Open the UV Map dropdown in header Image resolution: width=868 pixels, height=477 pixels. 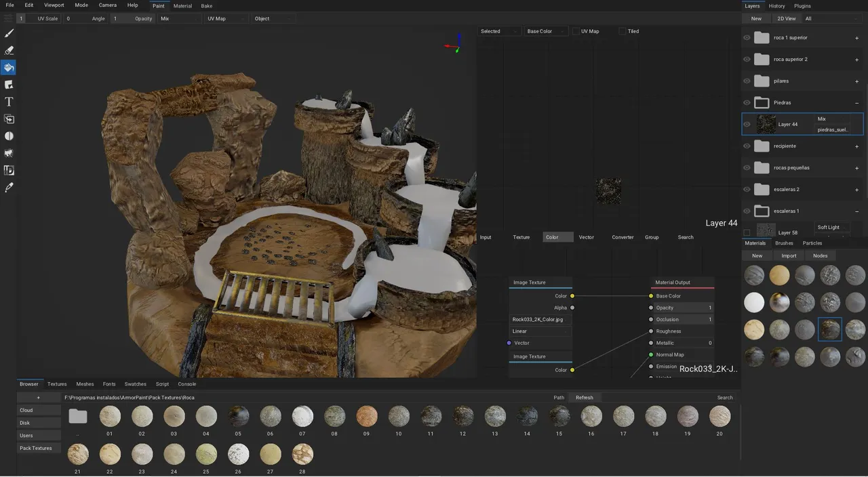click(x=226, y=19)
